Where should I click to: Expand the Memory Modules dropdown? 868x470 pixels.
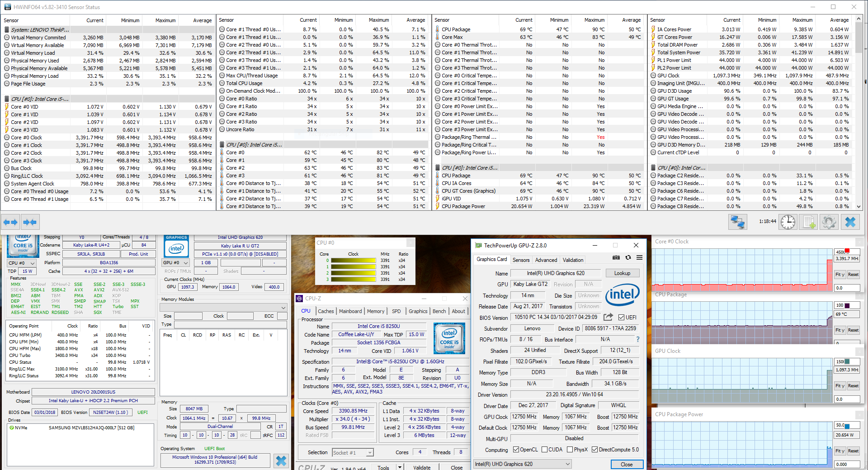click(x=223, y=307)
